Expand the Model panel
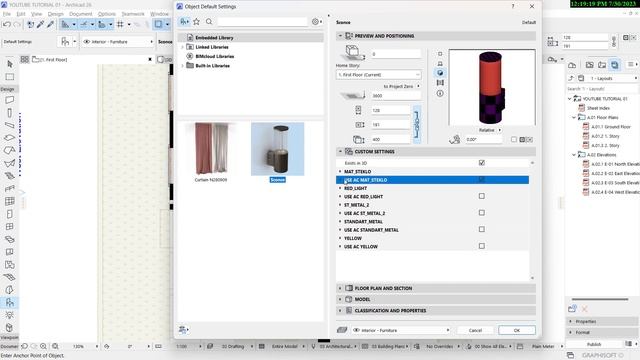 pyautogui.click(x=340, y=299)
